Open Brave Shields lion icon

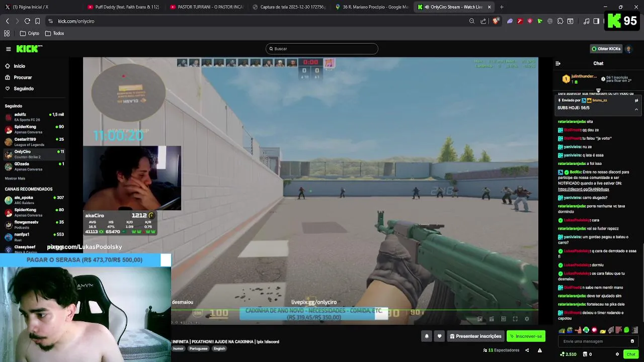click(496, 21)
